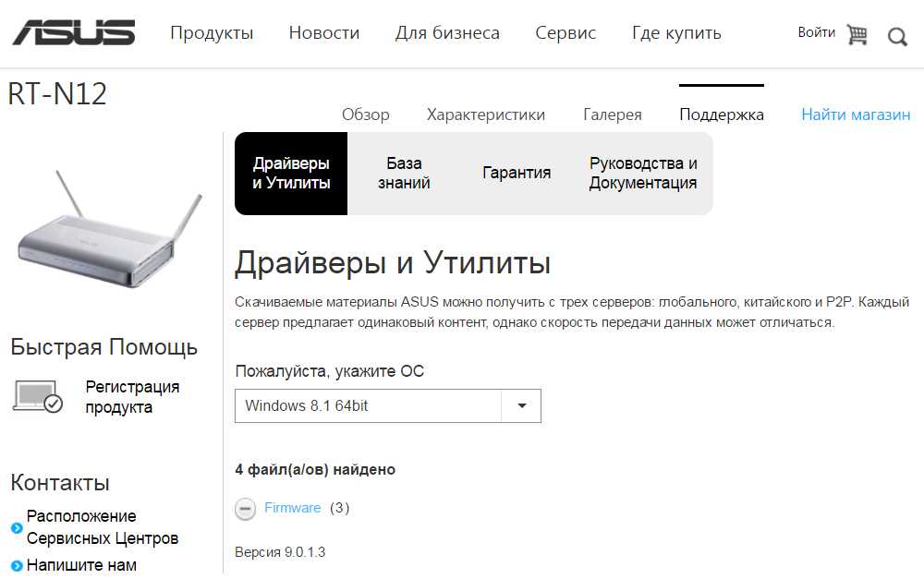
Task: Open the Руководства и Документация tab
Action: pyautogui.click(x=643, y=173)
